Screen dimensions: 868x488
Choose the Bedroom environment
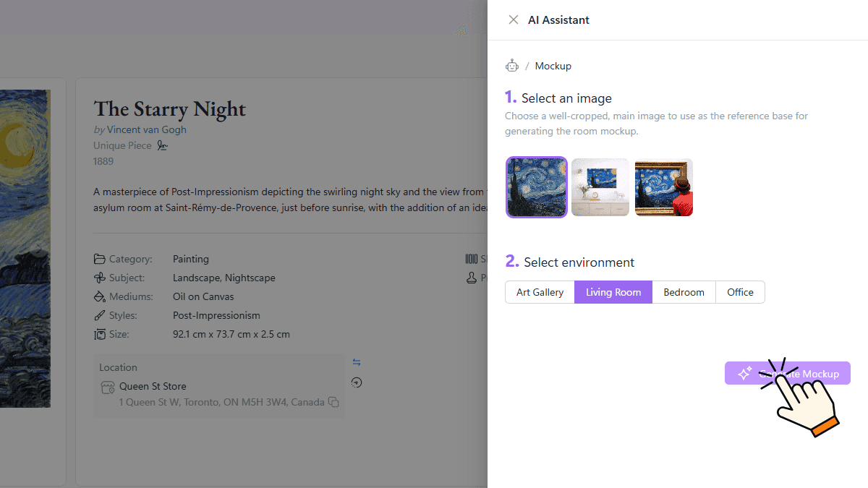[x=684, y=292]
